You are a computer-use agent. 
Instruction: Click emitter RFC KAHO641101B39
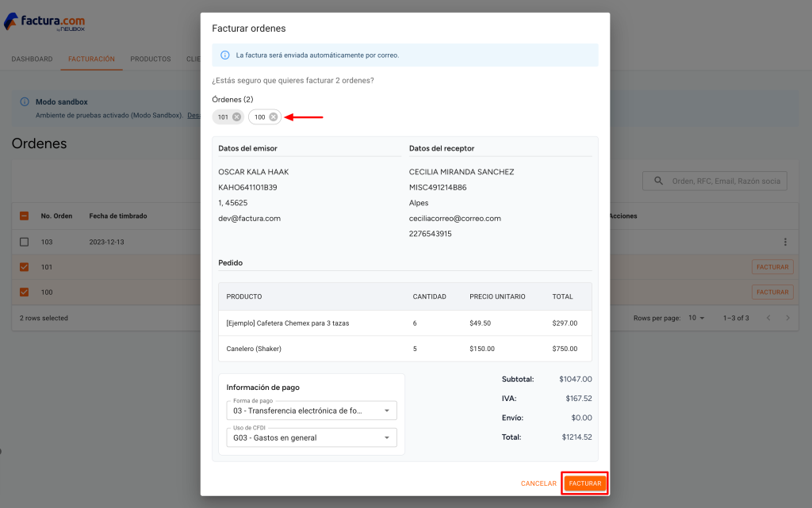[247, 187]
